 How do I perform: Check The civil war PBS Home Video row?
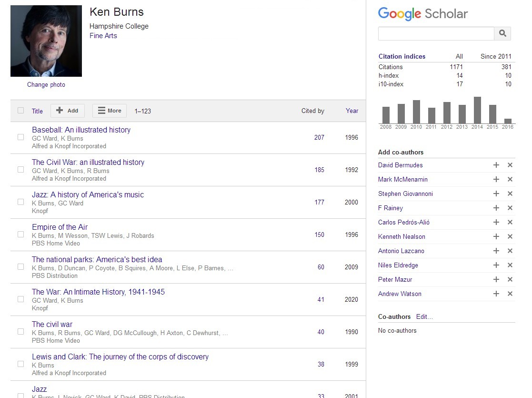[x=20, y=331]
